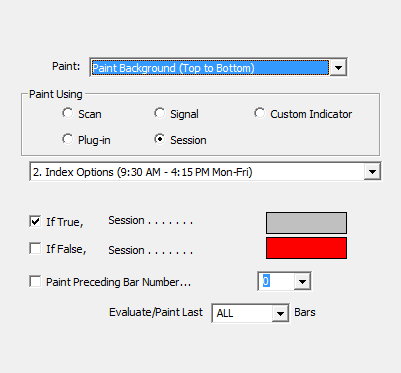Click the Paint Background (Top to Bottom) field
Viewport: 401px width, 373px height.
(210, 68)
